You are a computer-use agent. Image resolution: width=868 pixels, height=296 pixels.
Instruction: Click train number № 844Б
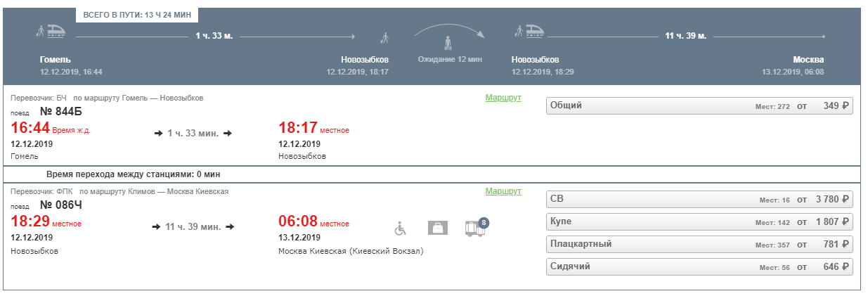62,112
